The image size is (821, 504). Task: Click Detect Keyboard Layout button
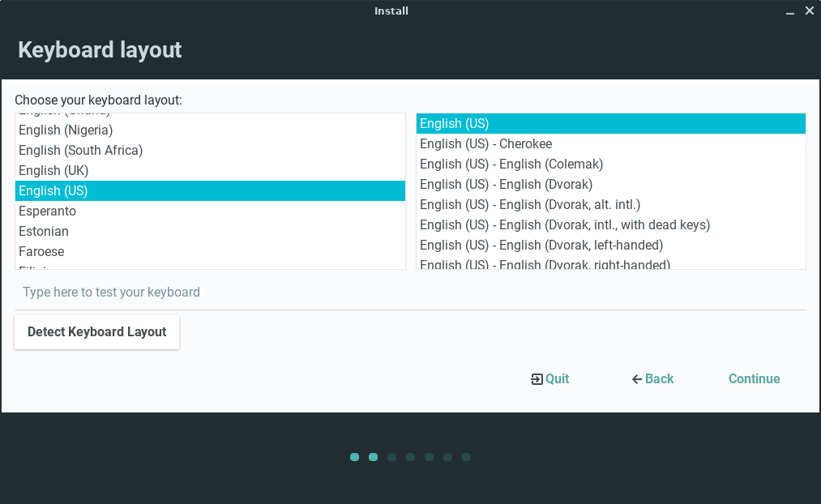pyautogui.click(x=96, y=332)
